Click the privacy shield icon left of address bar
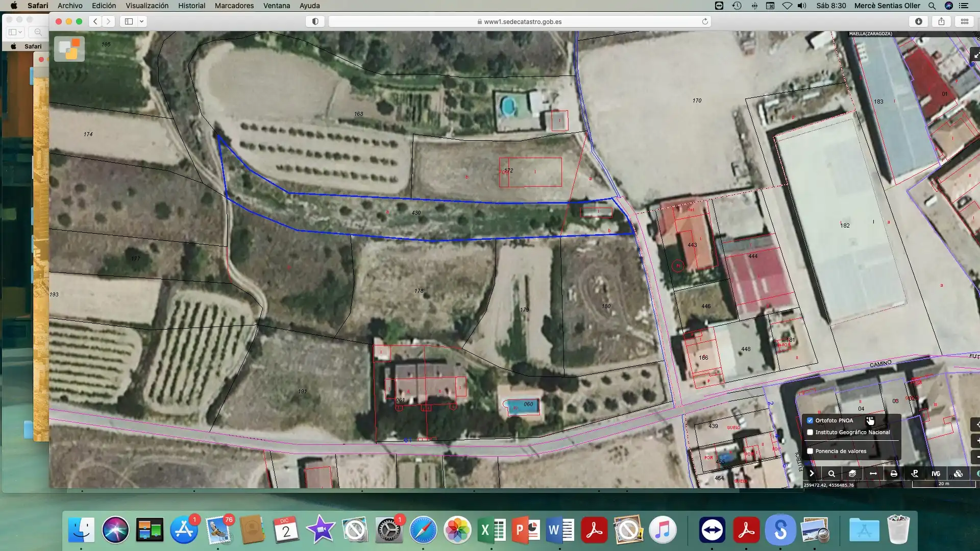 coord(315,21)
